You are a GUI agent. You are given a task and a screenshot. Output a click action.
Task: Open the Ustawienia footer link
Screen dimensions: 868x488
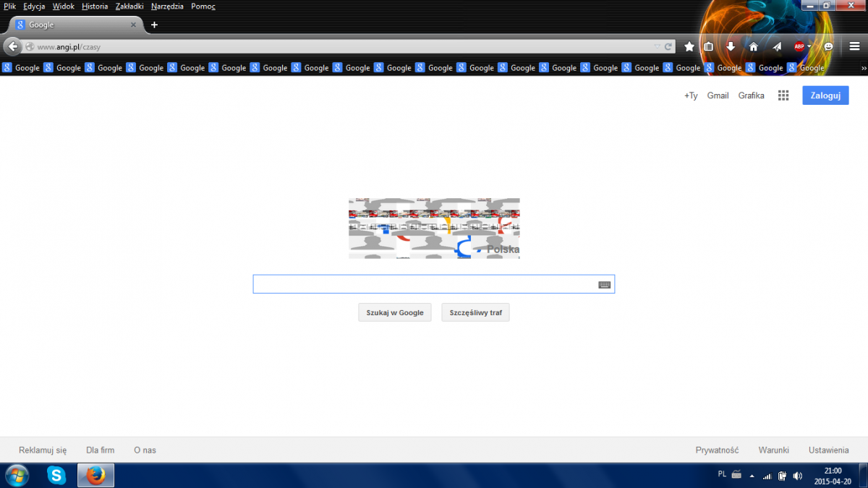[829, 450]
